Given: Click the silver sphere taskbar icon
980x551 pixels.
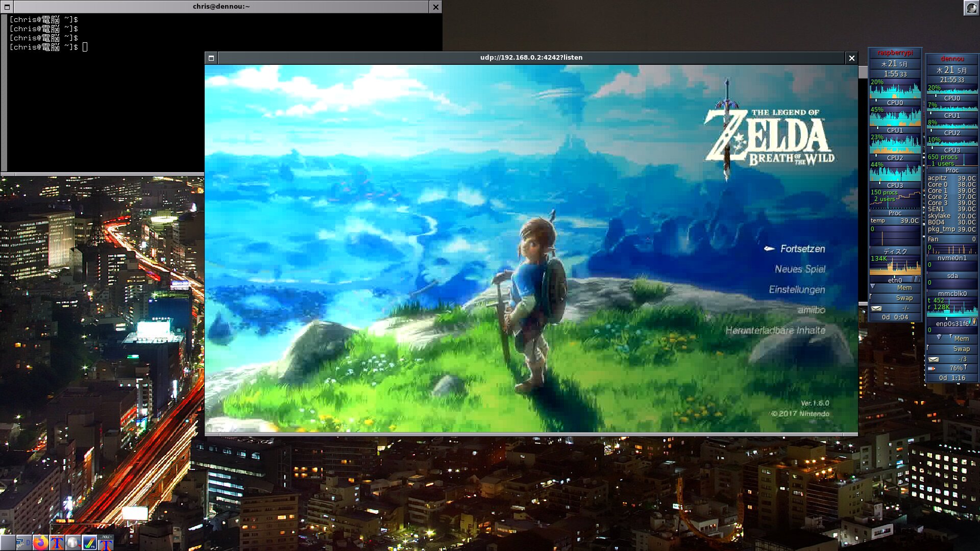Looking at the screenshot, I should point(73,543).
